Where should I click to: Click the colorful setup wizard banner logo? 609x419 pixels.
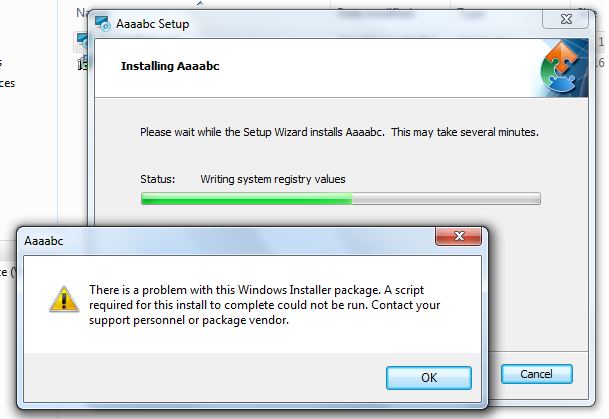[x=569, y=70]
